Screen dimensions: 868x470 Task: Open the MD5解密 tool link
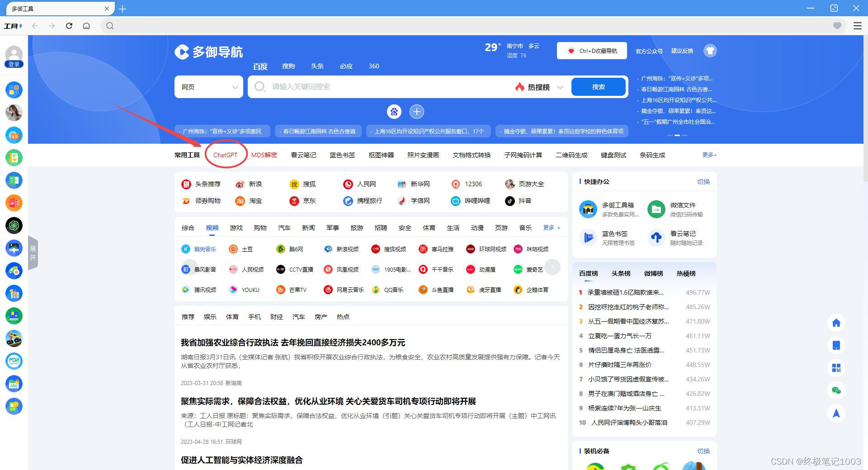click(264, 155)
